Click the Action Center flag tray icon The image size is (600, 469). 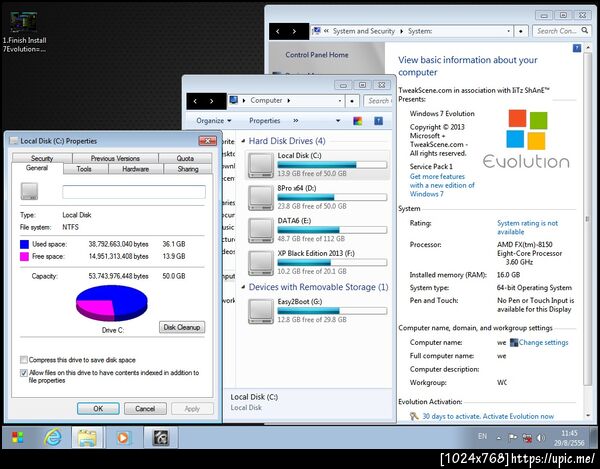tap(512, 438)
